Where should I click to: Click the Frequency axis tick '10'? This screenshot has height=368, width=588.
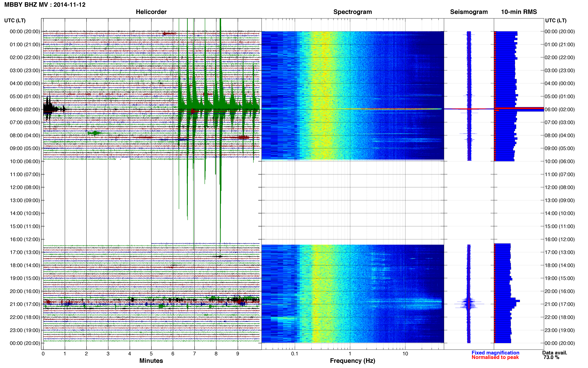[405, 354]
